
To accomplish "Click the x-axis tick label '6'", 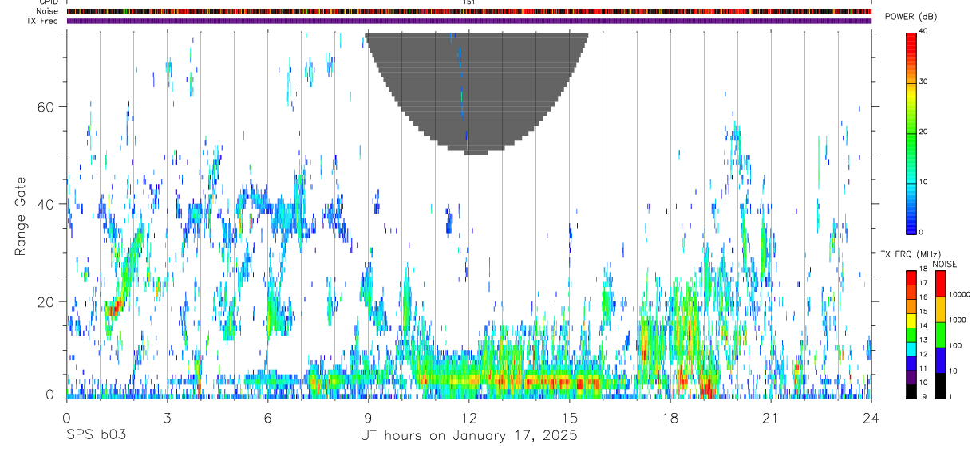I will (268, 418).
